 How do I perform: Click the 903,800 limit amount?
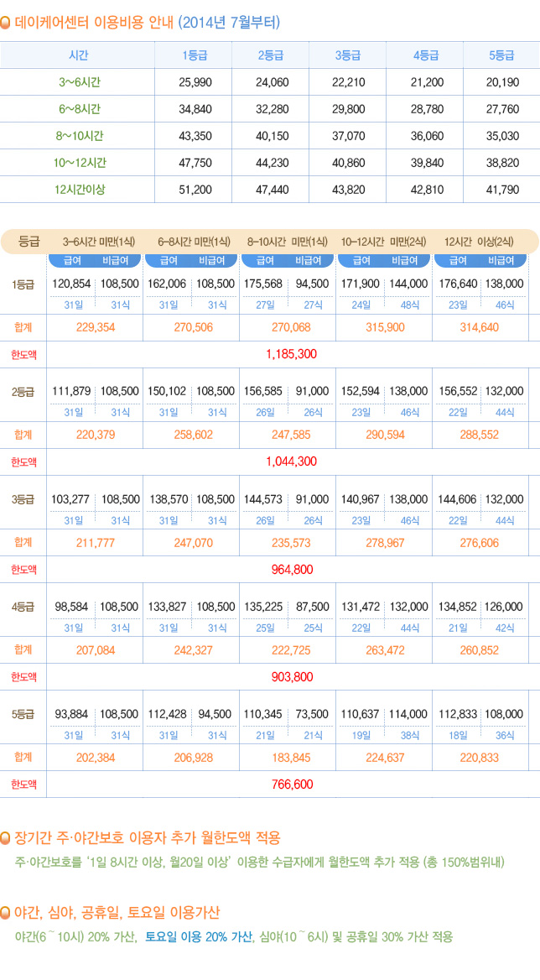(293, 677)
